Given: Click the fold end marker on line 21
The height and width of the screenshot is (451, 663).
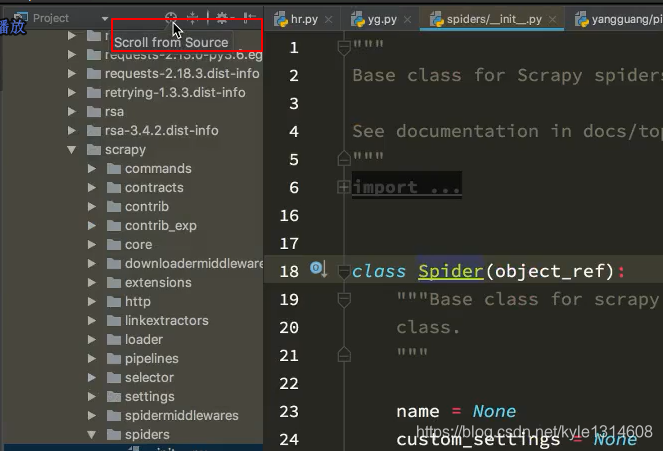Looking at the screenshot, I should click(344, 354).
